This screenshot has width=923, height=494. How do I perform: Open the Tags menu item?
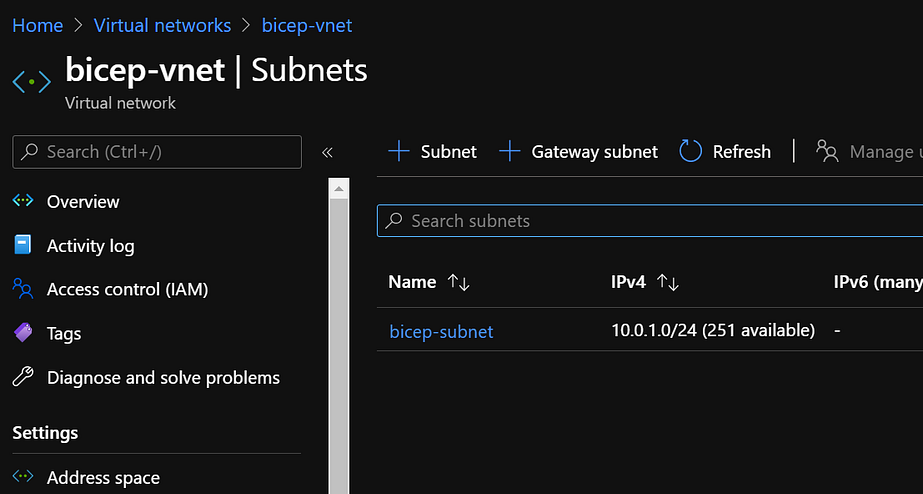coord(64,333)
